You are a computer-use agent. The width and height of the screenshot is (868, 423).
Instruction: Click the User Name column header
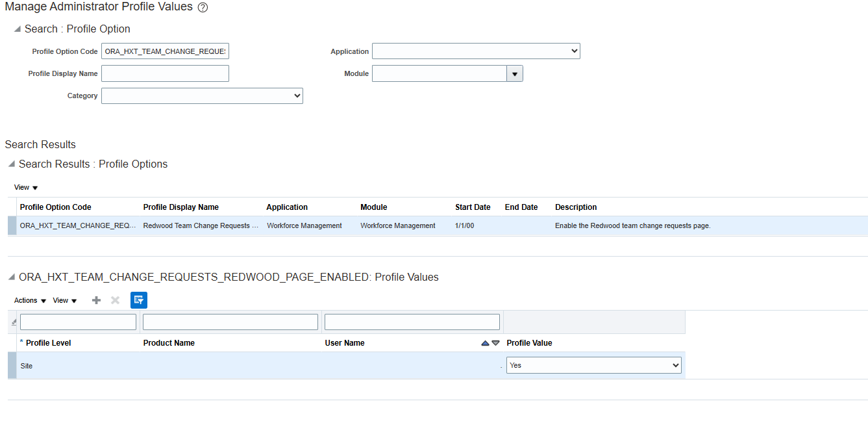[x=345, y=343]
